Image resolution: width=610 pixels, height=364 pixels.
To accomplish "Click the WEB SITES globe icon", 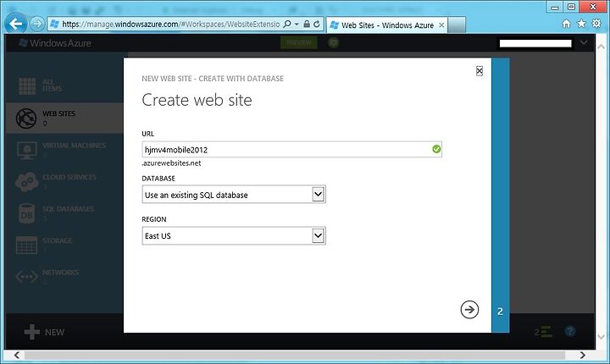I will click(x=26, y=119).
